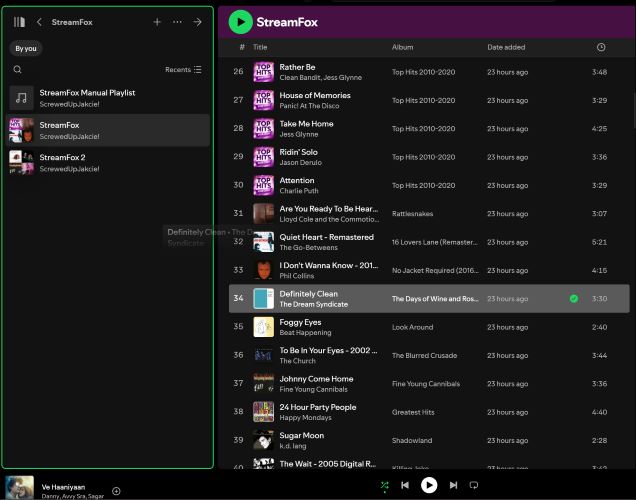Toggle shuffle in the player bar
636x500 pixels.
385,485
